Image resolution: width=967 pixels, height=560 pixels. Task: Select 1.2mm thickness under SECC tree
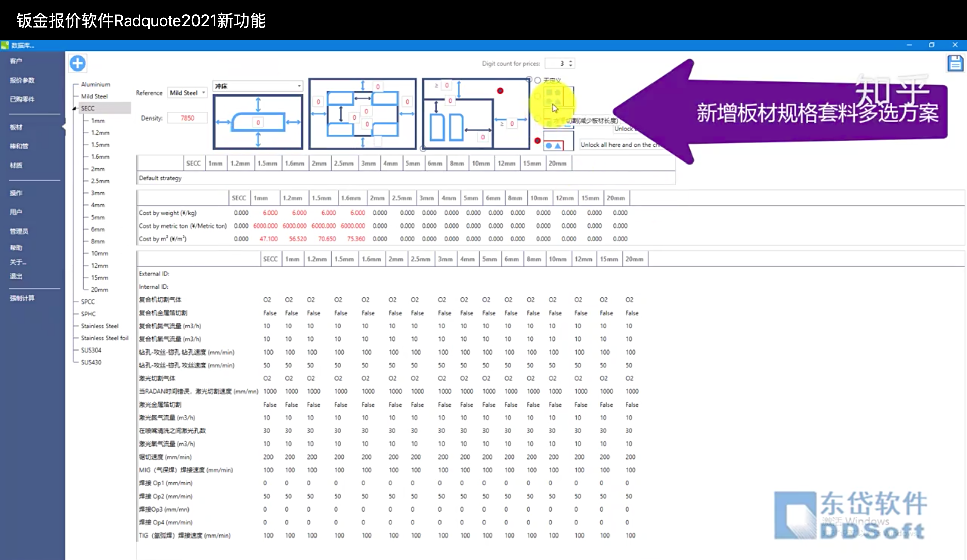100,133
